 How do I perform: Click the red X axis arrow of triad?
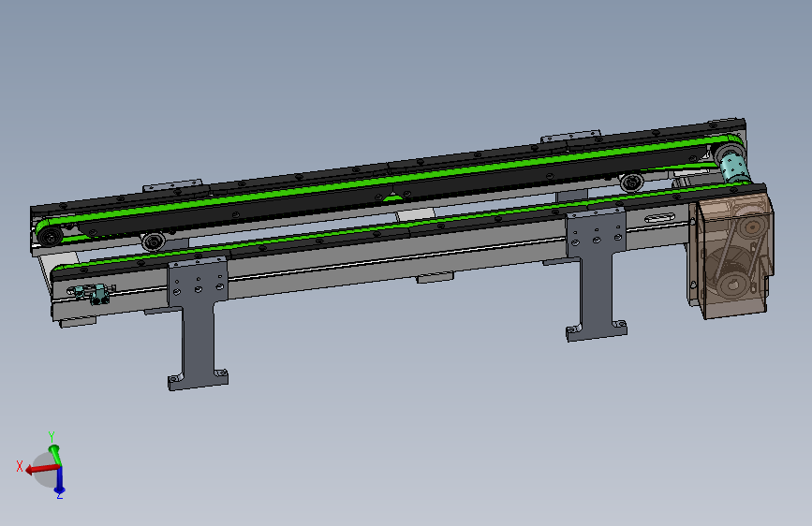(x=42, y=469)
